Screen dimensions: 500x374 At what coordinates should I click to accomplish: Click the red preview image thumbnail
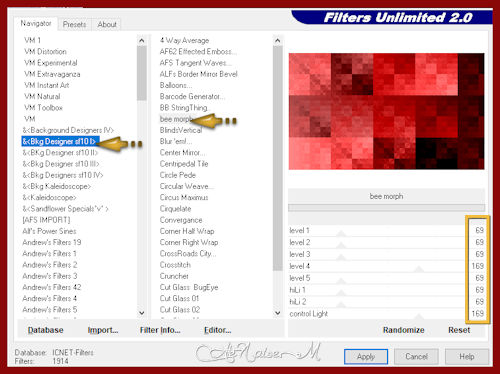[386, 111]
